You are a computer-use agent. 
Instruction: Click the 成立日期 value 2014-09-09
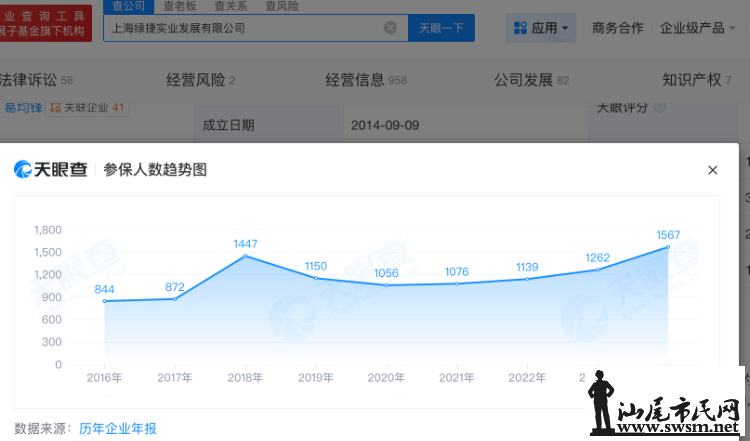coord(385,125)
